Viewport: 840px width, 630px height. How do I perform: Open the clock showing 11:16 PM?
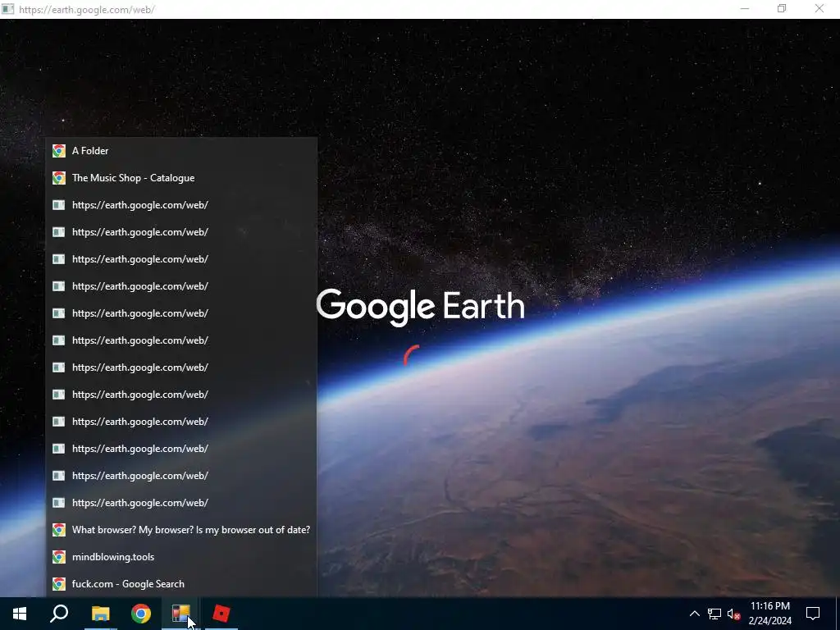[769, 614]
